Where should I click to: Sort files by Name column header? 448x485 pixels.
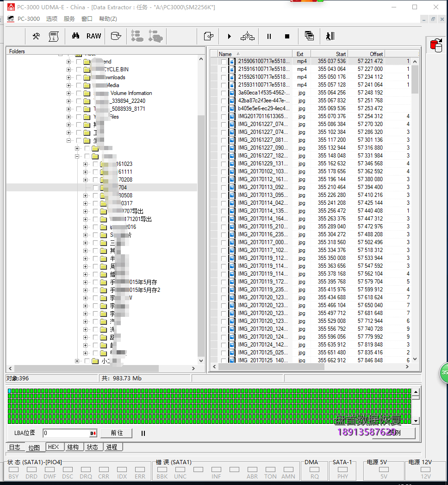255,54
